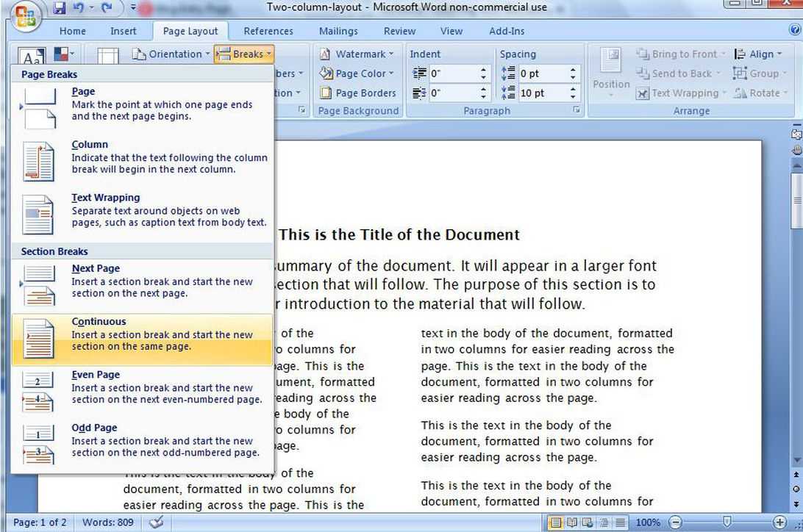Open the Margins icon
803x532 pixels.
(107, 57)
